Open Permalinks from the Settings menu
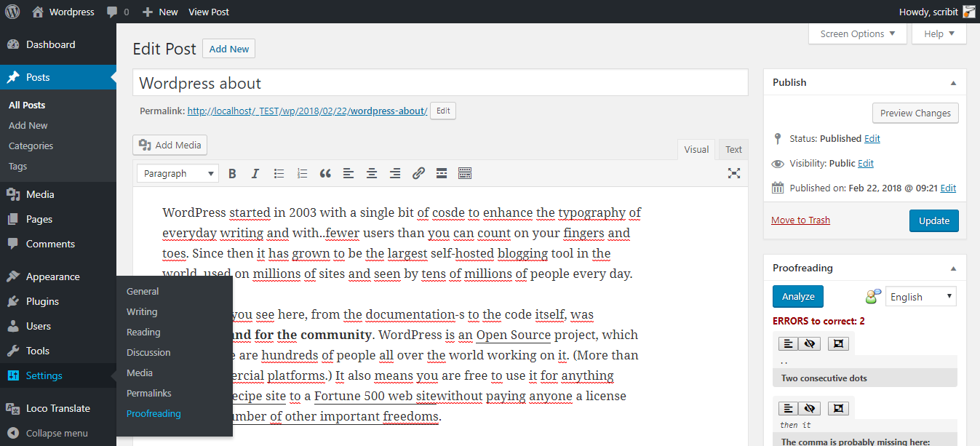Image resolution: width=980 pixels, height=446 pixels. coord(148,393)
